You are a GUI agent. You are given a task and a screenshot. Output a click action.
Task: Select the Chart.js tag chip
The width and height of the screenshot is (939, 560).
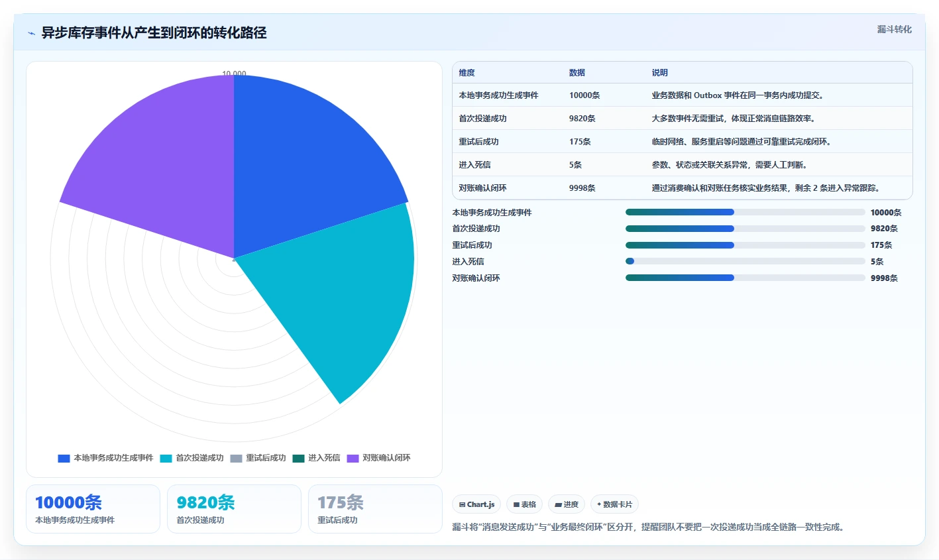click(x=476, y=504)
